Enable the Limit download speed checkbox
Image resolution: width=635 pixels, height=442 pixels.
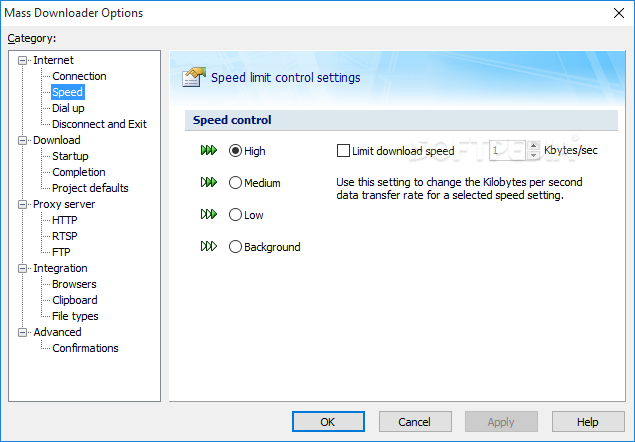point(344,151)
